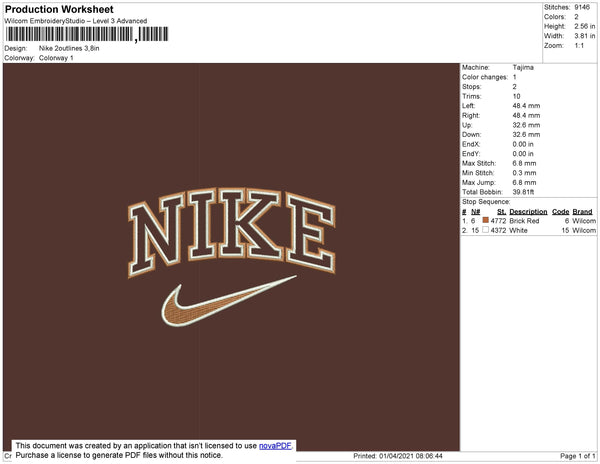Select the stitches count 9146
This screenshot has width=600, height=464.
click(582, 7)
